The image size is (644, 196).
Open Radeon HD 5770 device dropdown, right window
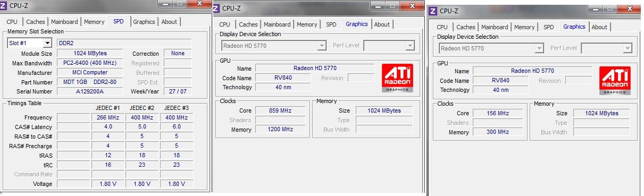tap(491, 48)
